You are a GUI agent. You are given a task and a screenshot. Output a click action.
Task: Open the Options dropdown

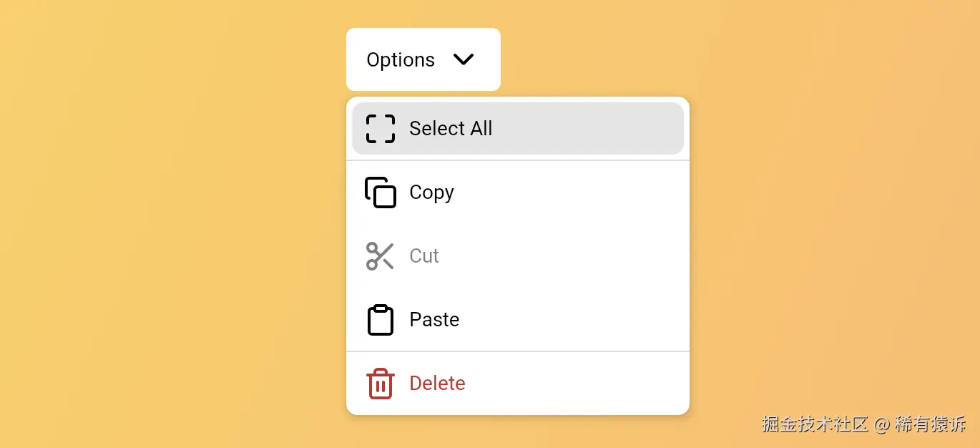pyautogui.click(x=423, y=59)
